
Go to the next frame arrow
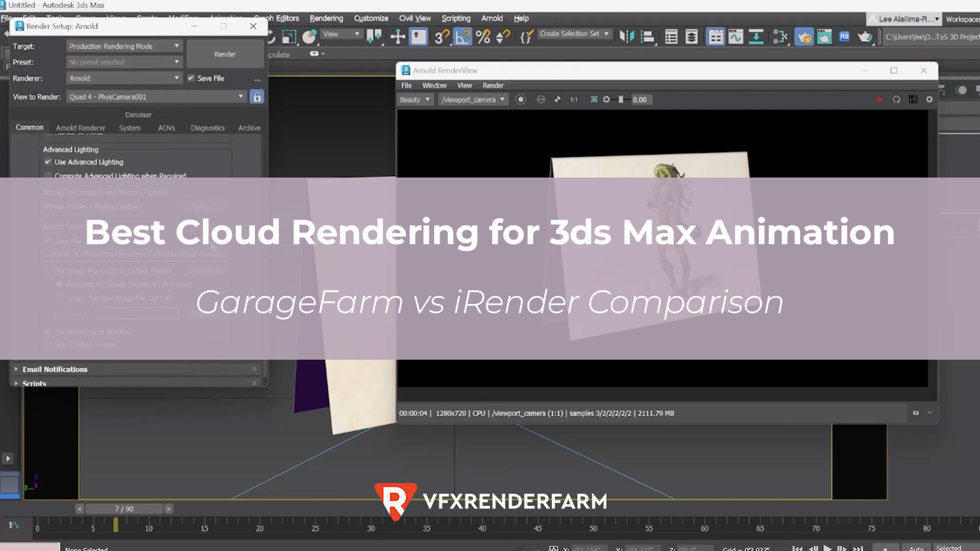pos(168,509)
